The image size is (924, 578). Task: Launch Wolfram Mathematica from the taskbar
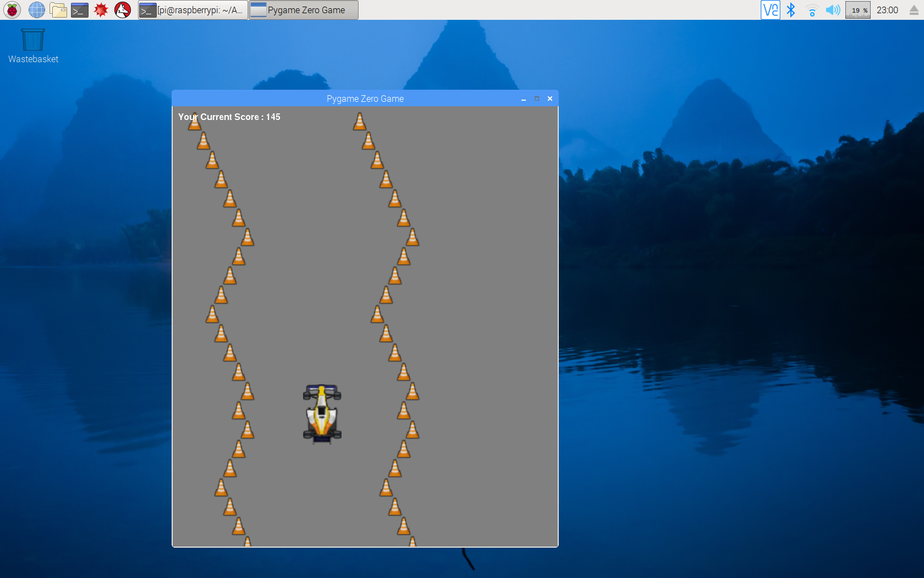101,9
